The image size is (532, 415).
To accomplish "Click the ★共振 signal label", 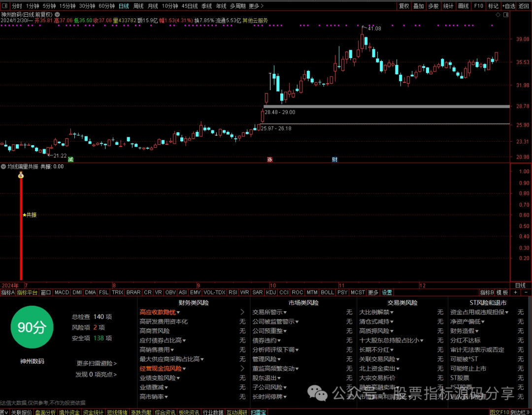I will coord(30,215).
